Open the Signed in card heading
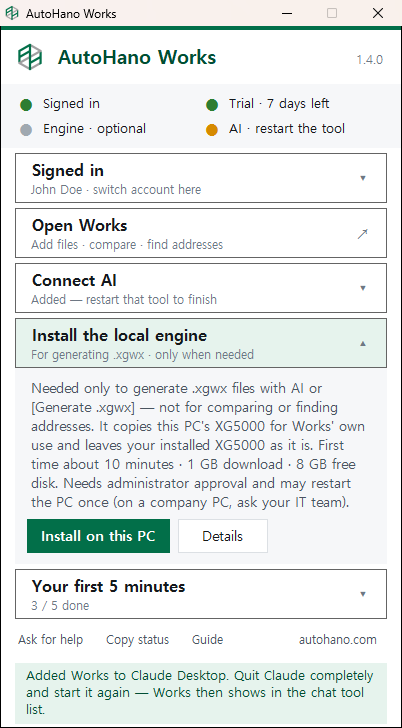 tap(68, 171)
